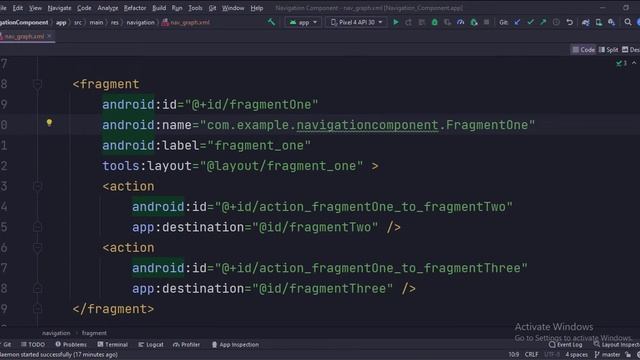This screenshot has height=360, width=640.
Task: Click the 10:9 caret position indicator
Action: click(514, 354)
